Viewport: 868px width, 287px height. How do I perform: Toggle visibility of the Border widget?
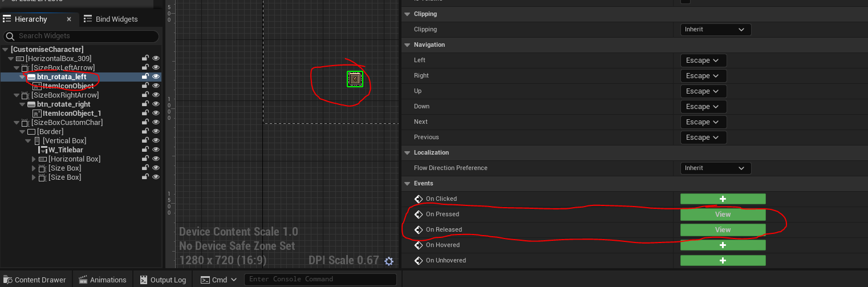pyautogui.click(x=156, y=131)
